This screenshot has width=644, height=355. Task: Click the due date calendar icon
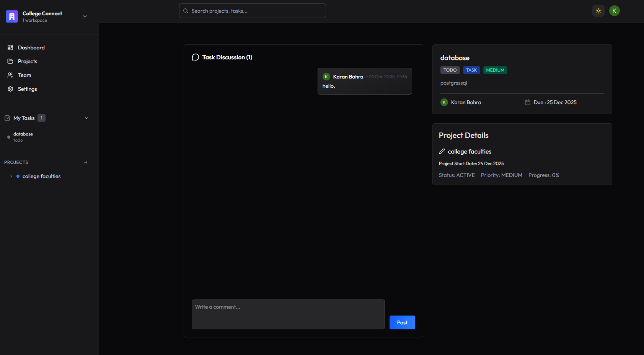tap(527, 102)
